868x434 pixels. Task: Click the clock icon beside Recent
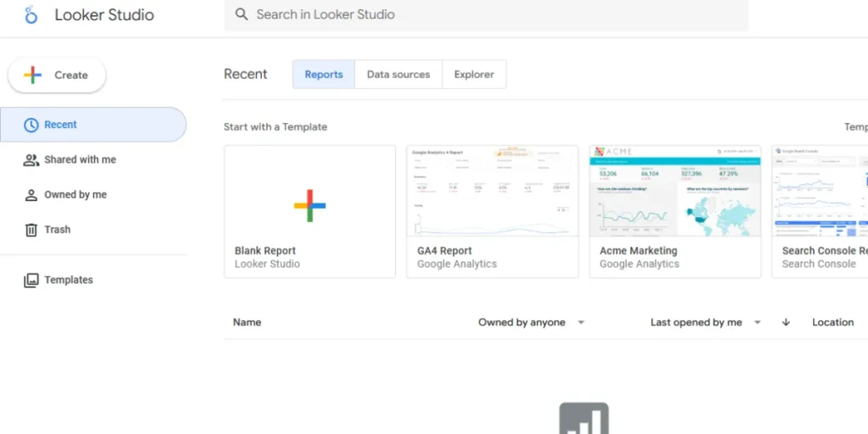coord(31,125)
